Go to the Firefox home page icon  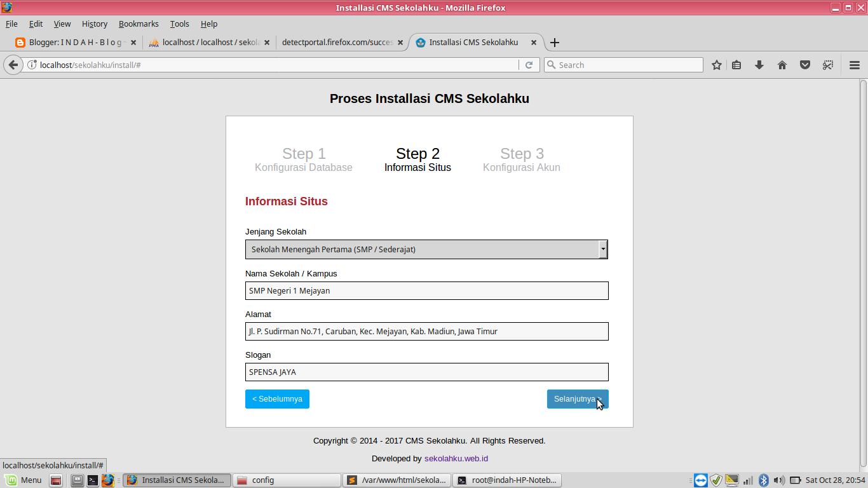[x=782, y=64]
